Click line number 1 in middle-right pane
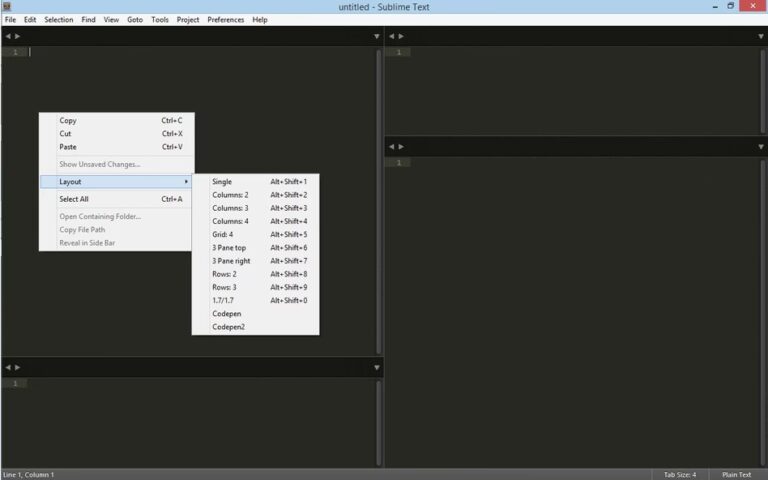This screenshot has width=768, height=480. (399, 163)
